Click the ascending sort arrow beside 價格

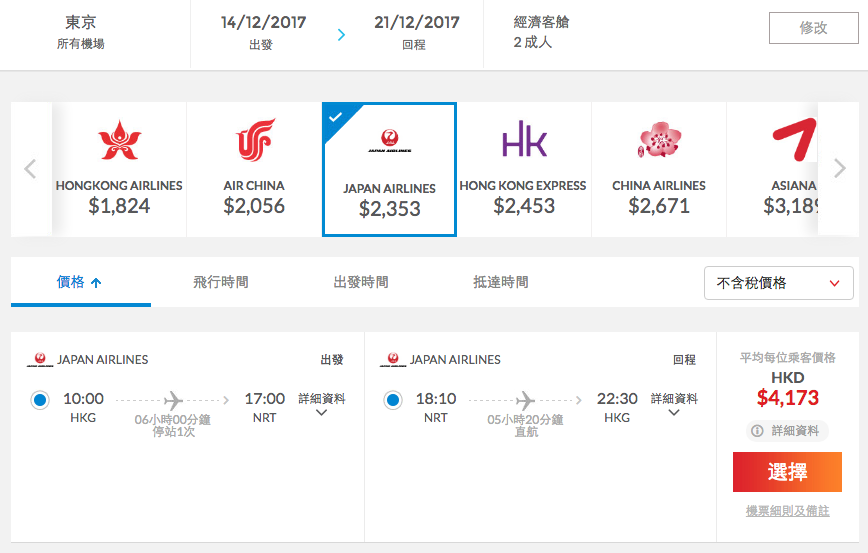coord(96,283)
